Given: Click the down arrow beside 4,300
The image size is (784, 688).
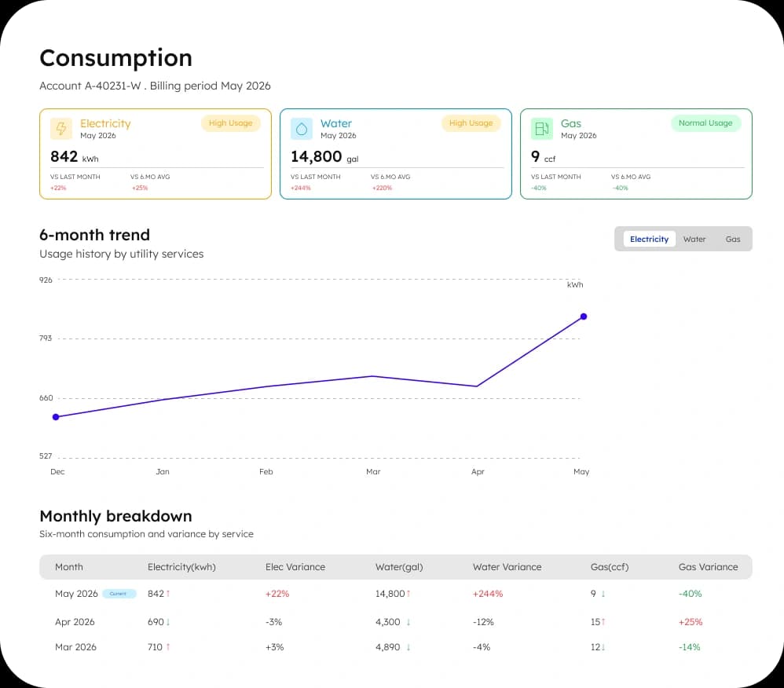Looking at the screenshot, I should point(408,622).
